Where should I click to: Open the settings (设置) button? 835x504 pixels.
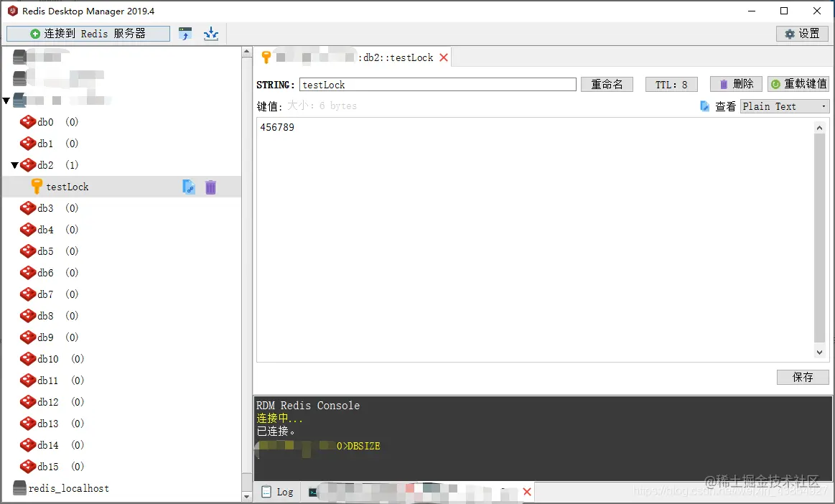pyautogui.click(x=802, y=34)
